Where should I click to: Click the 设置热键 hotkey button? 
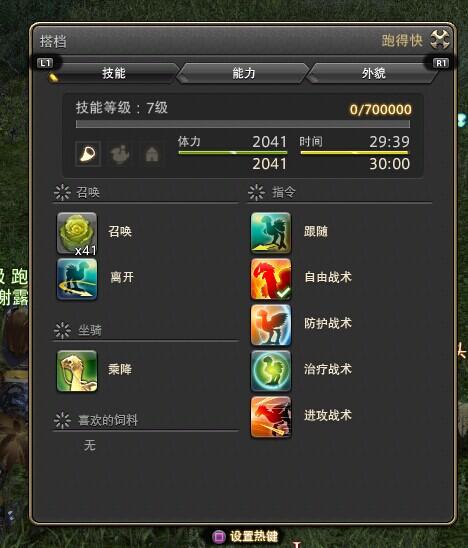coord(245,536)
